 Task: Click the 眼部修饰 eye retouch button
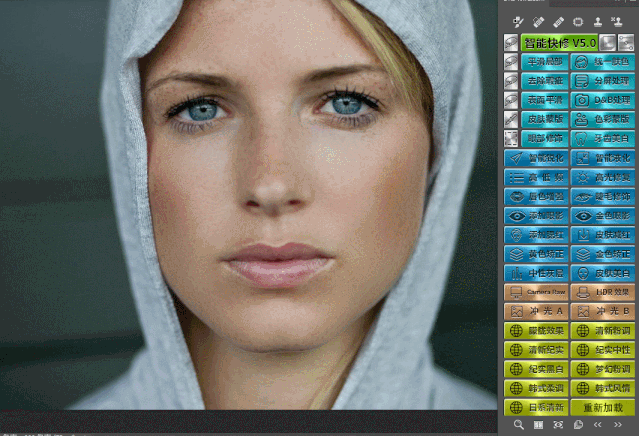click(x=544, y=139)
